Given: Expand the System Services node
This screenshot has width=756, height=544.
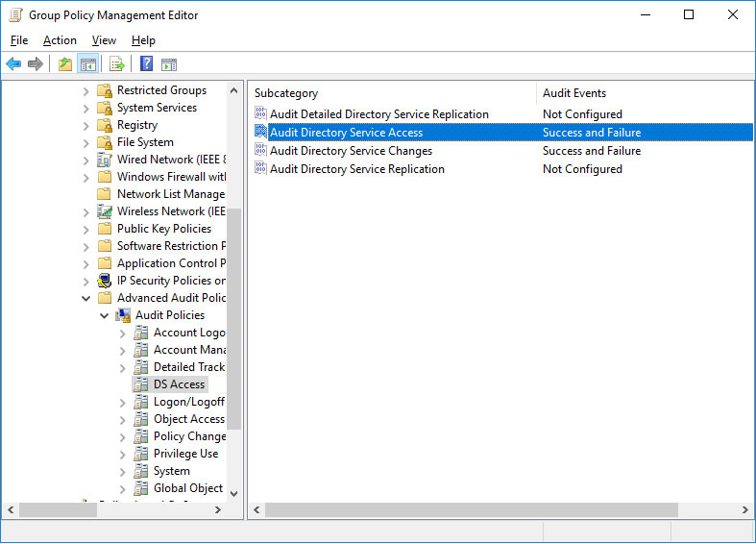Looking at the screenshot, I should [x=85, y=109].
